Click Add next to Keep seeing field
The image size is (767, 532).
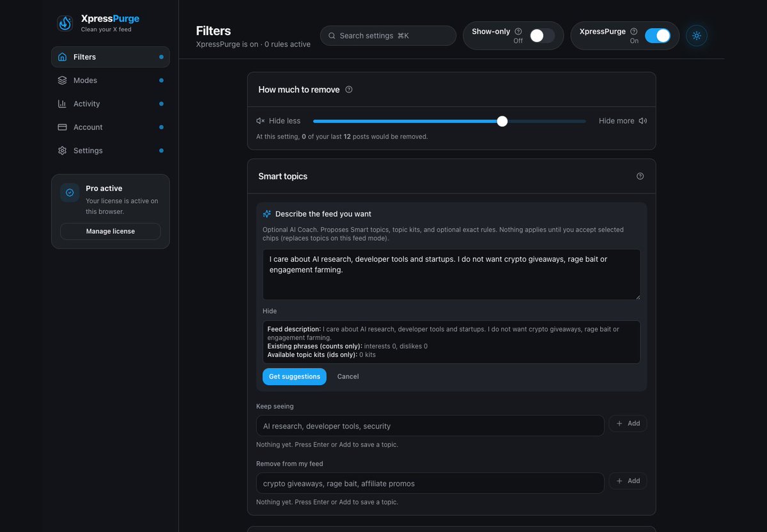click(628, 423)
